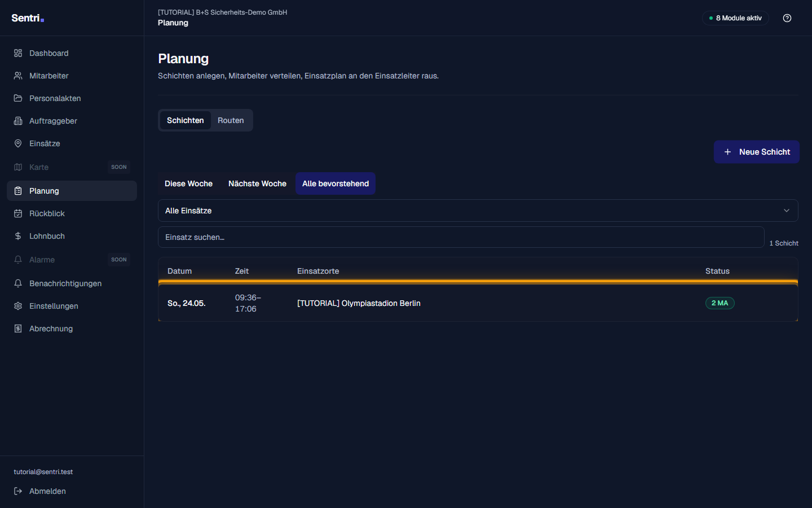The image size is (812, 508).
Task: Filter by Diese Woche
Action: click(x=188, y=183)
